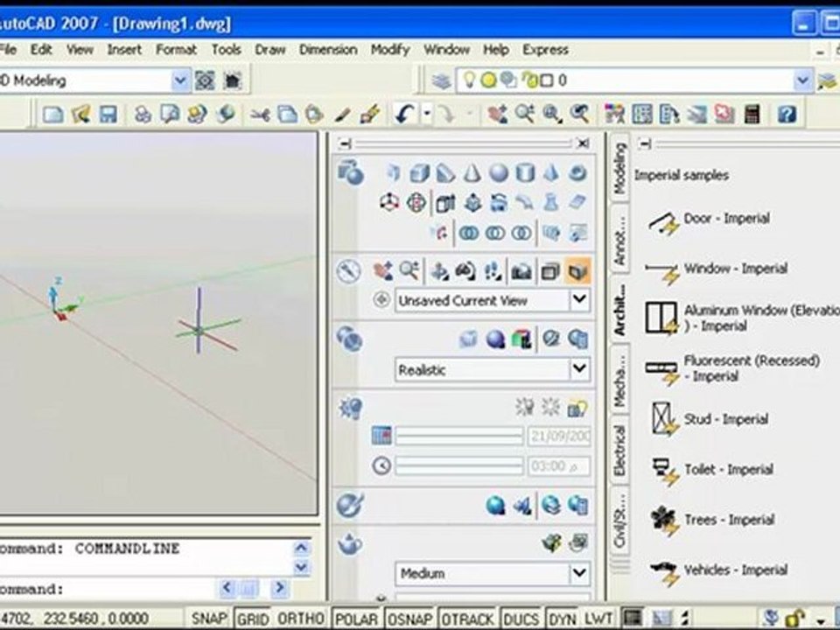
Task: Open the Modify menu
Action: tap(390, 50)
